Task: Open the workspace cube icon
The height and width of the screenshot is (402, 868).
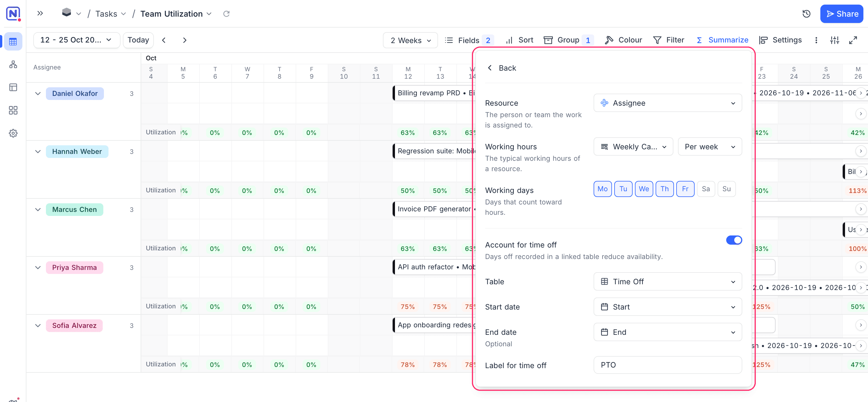Action: (x=67, y=13)
